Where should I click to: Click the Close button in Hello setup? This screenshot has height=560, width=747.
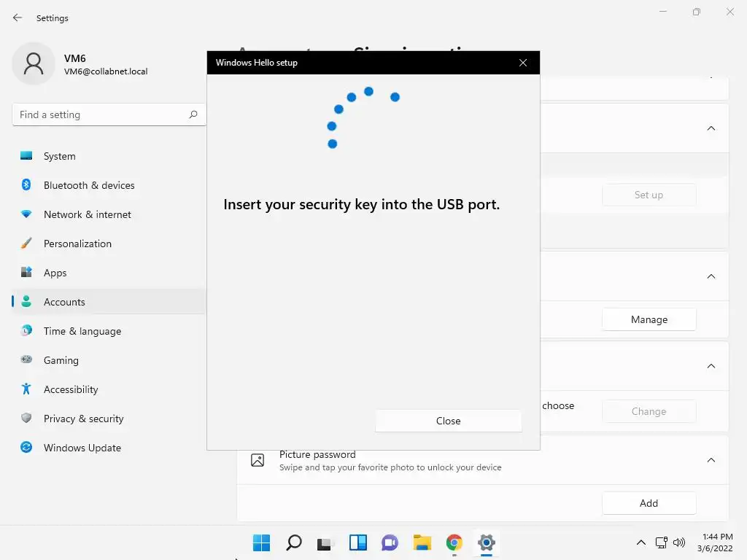point(449,421)
